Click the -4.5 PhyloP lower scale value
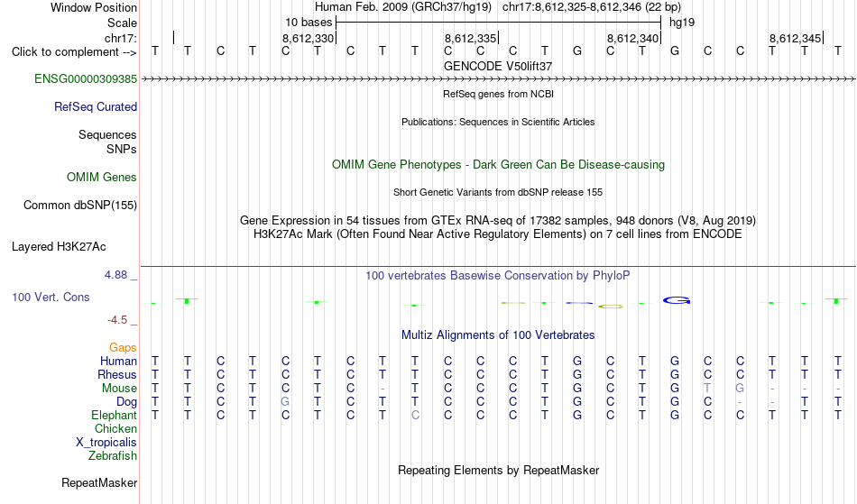The height and width of the screenshot is (504, 857). (x=117, y=320)
